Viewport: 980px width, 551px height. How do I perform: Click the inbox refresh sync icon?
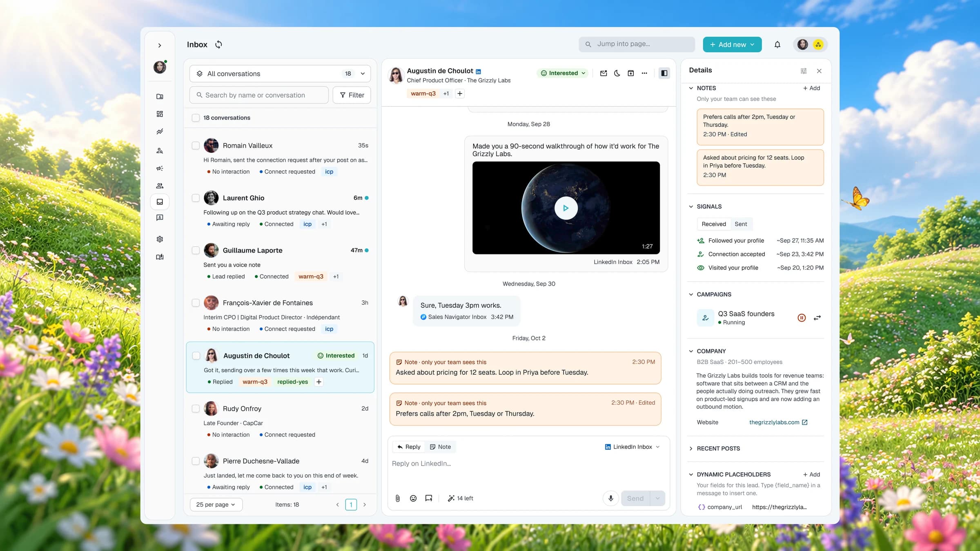point(218,44)
